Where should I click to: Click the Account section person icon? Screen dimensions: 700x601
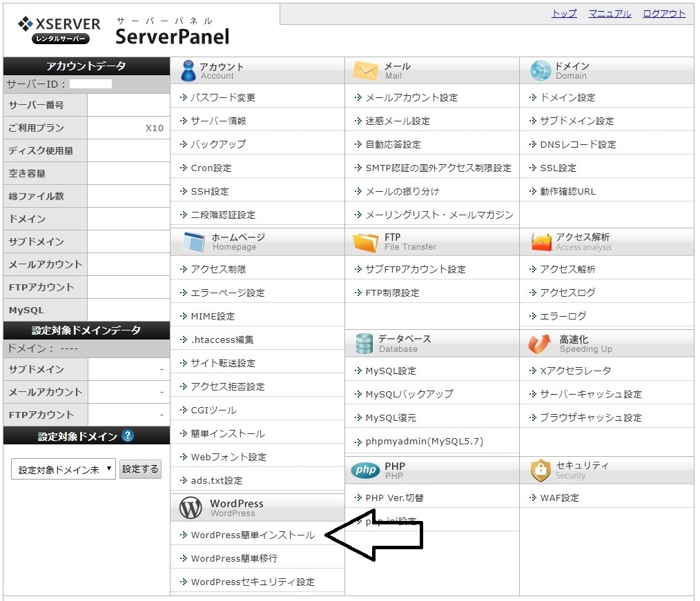(188, 70)
